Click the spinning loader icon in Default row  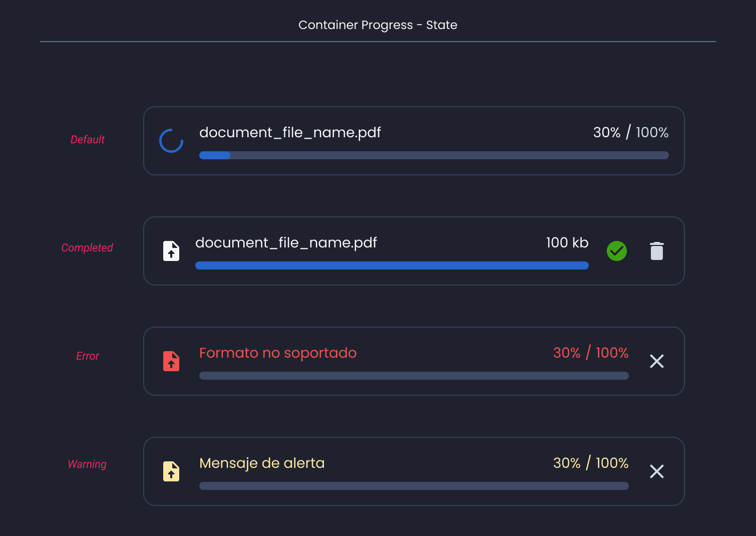[171, 140]
